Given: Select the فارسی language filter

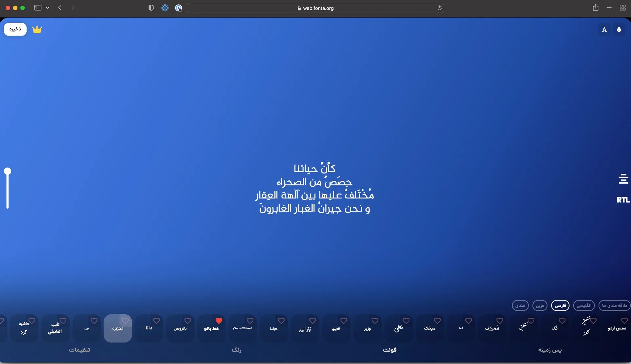Looking at the screenshot, I should [560, 306].
